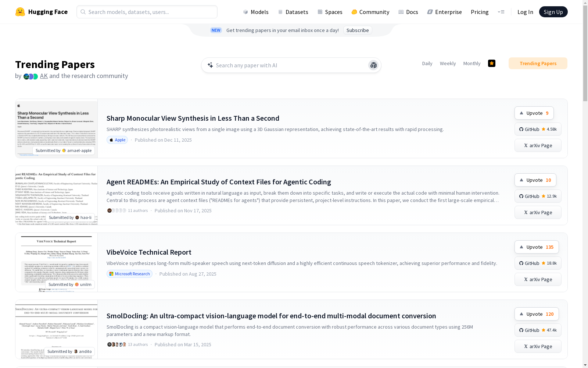
Task: Select the Monthly trending filter
Action: point(472,63)
